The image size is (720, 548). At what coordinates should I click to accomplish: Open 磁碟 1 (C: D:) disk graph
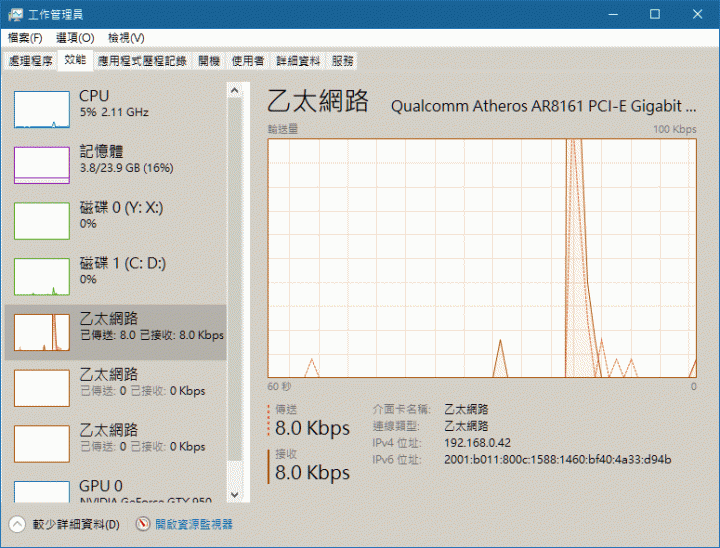[42, 276]
